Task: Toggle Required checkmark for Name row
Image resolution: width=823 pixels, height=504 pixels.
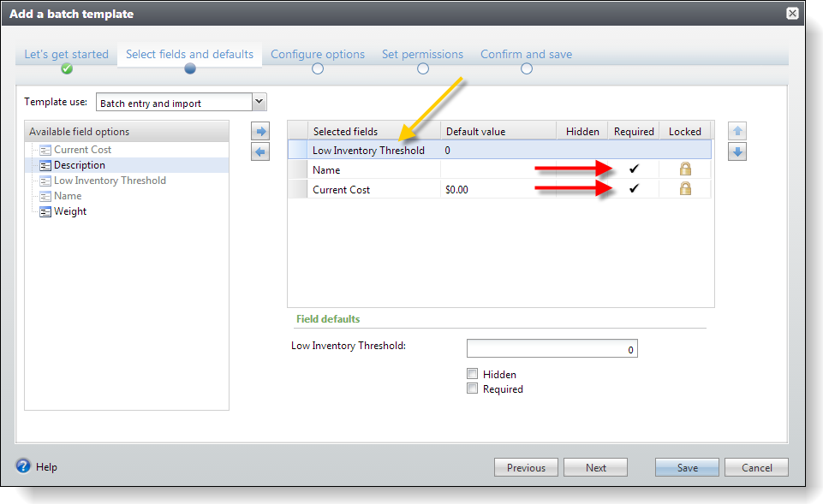Action: pyautogui.click(x=634, y=169)
